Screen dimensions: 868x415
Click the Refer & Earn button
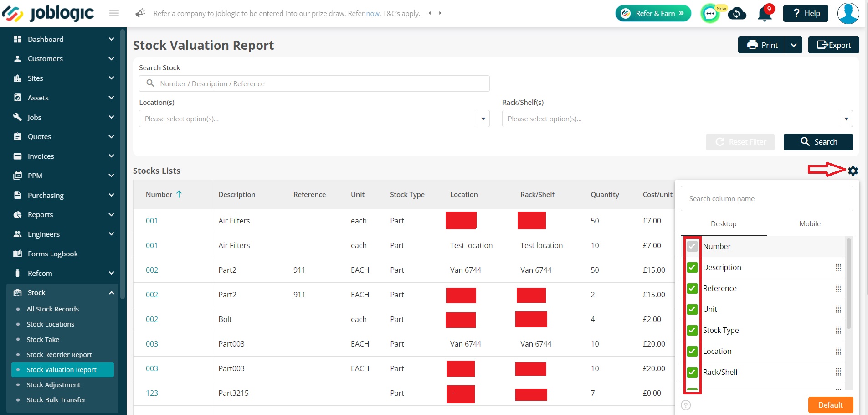653,13
